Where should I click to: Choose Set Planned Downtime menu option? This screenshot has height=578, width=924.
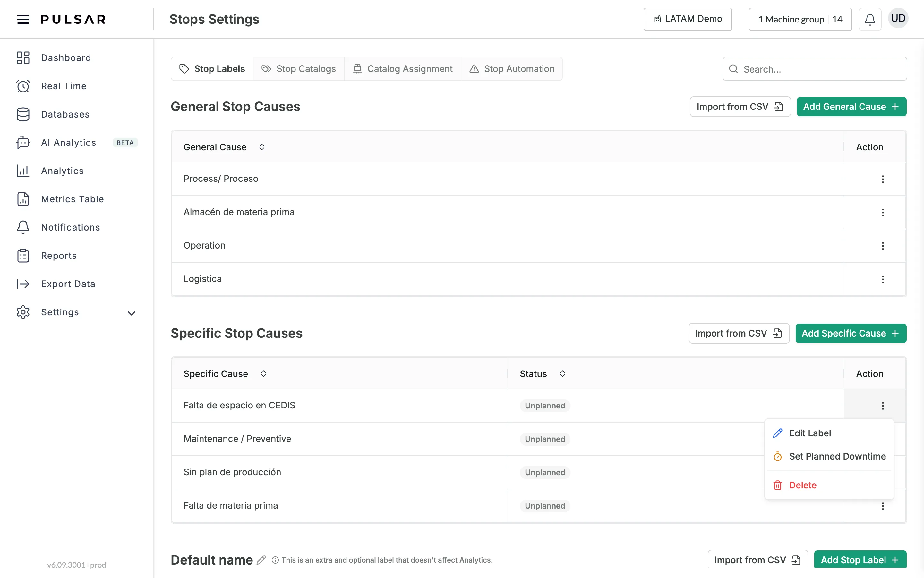pos(829,456)
